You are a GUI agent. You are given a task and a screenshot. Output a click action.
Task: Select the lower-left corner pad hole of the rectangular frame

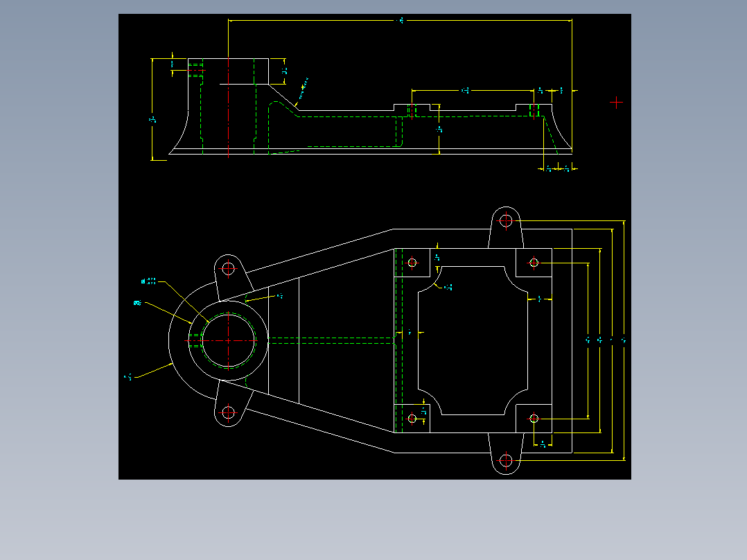tap(412, 419)
